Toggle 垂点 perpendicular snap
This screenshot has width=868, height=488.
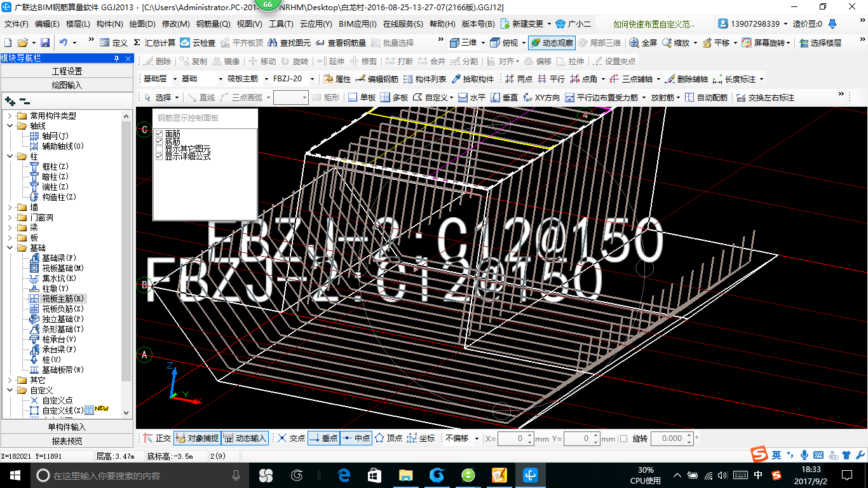[323, 438]
